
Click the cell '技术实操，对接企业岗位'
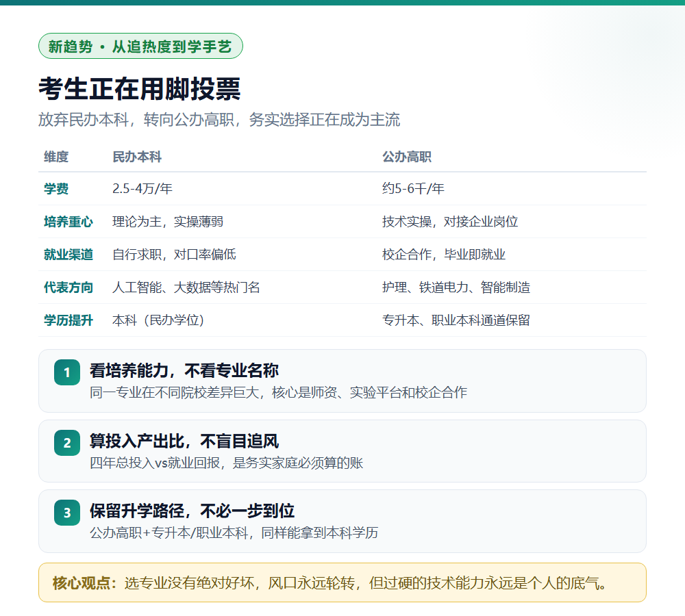(x=450, y=222)
